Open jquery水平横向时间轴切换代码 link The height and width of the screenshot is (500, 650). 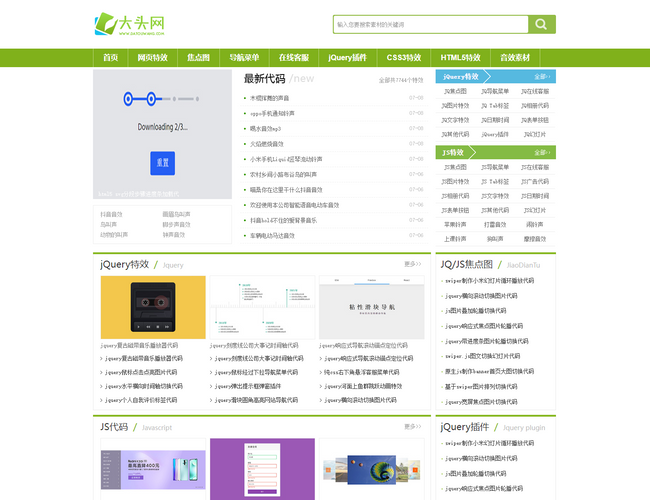point(143,386)
